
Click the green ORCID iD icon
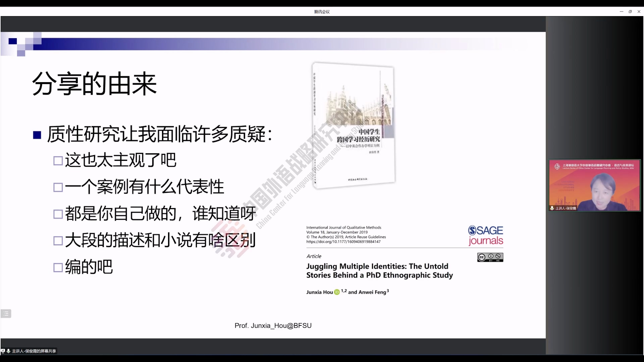[x=337, y=292]
